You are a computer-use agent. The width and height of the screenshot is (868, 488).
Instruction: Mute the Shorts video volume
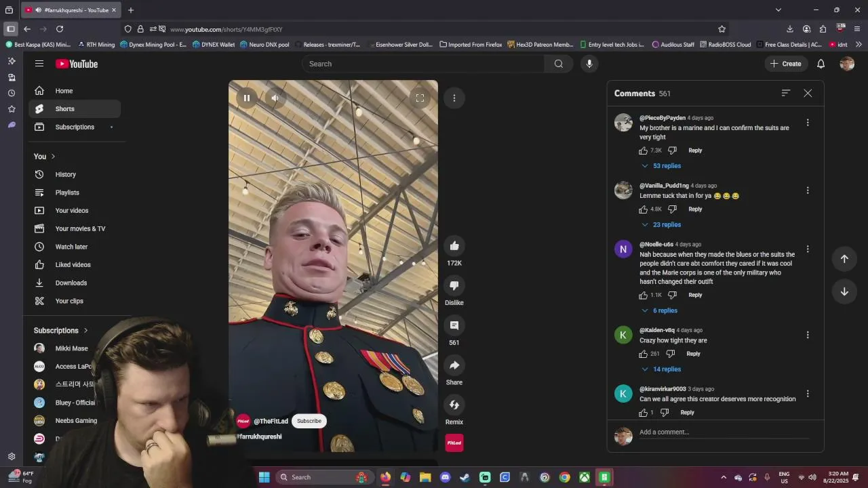tap(275, 98)
